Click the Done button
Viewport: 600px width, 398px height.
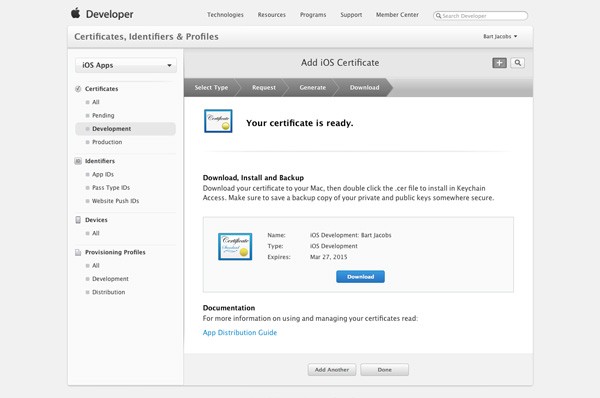[x=385, y=370]
